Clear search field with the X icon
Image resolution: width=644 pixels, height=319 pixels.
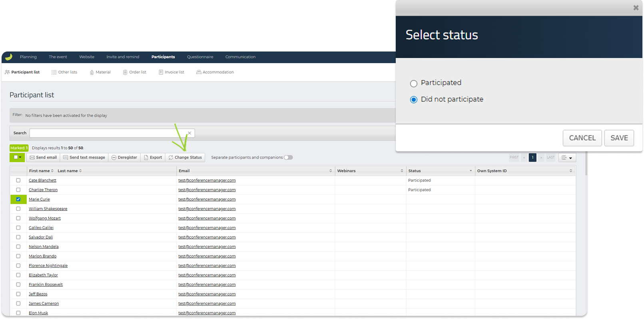pyautogui.click(x=189, y=133)
